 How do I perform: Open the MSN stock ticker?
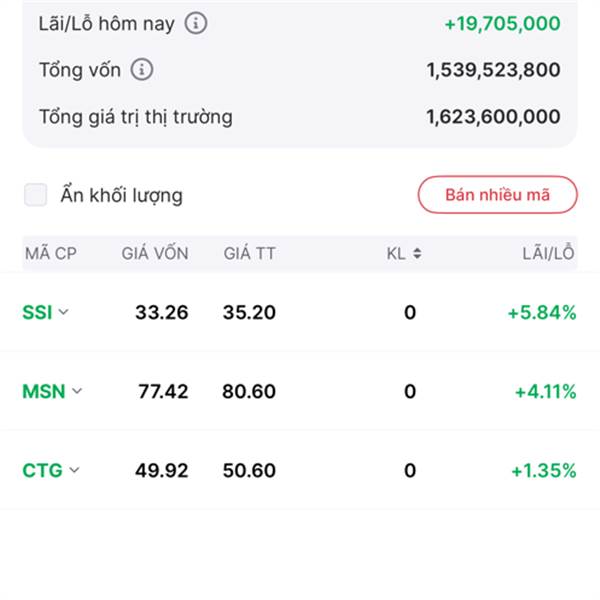pyautogui.click(x=43, y=391)
